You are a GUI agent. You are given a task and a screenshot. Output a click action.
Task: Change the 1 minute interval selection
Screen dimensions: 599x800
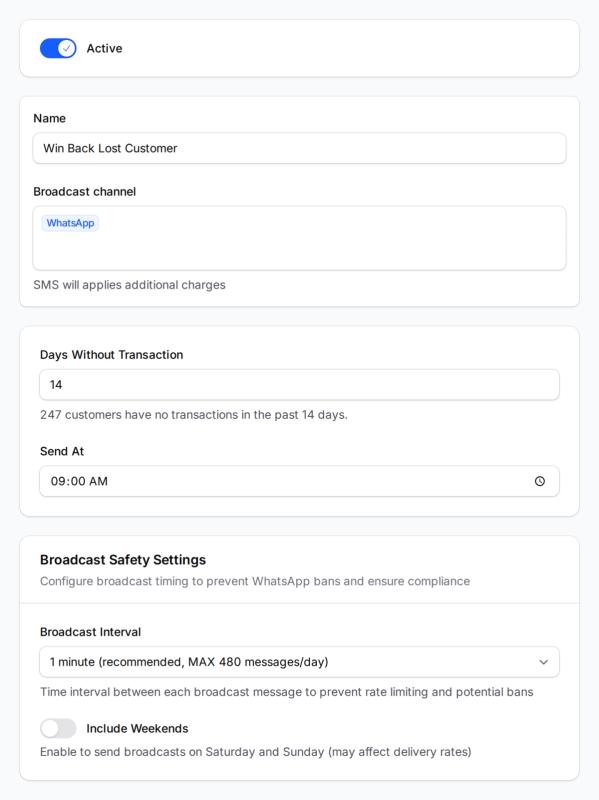point(300,662)
